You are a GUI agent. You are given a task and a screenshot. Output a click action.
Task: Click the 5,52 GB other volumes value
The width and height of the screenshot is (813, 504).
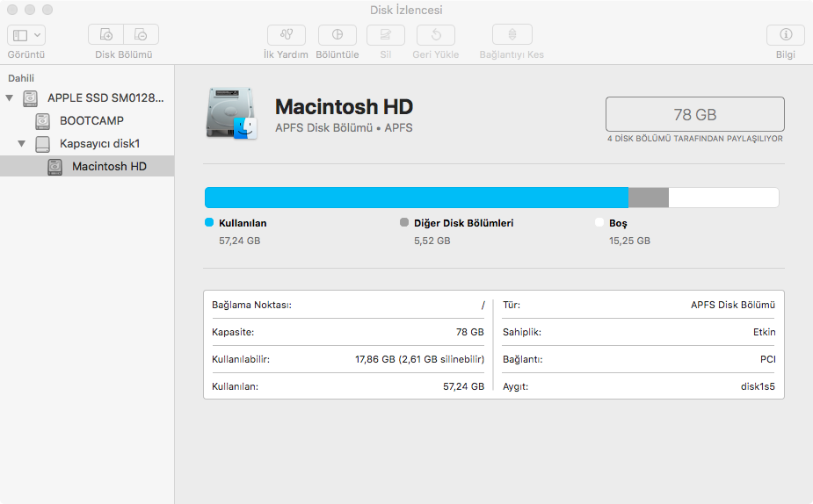(432, 241)
